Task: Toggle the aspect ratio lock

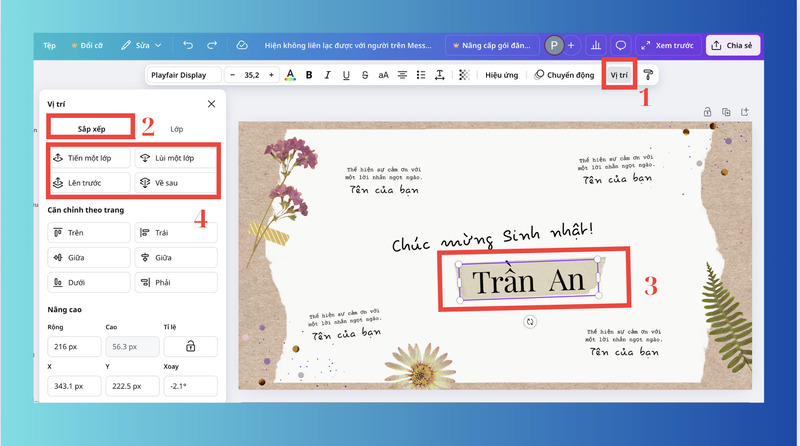Action: tap(190, 345)
